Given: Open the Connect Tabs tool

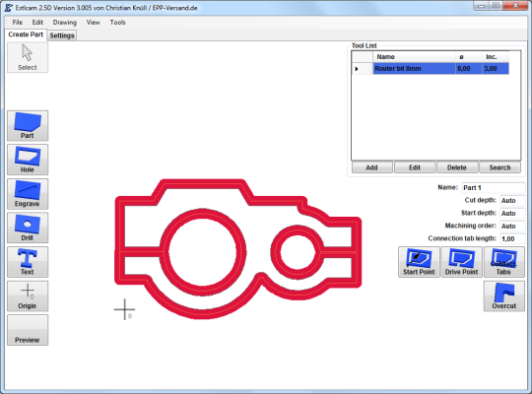Looking at the screenshot, I should [504, 262].
